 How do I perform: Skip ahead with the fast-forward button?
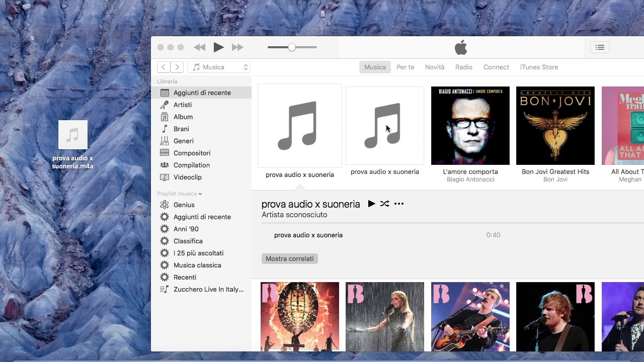click(x=237, y=47)
